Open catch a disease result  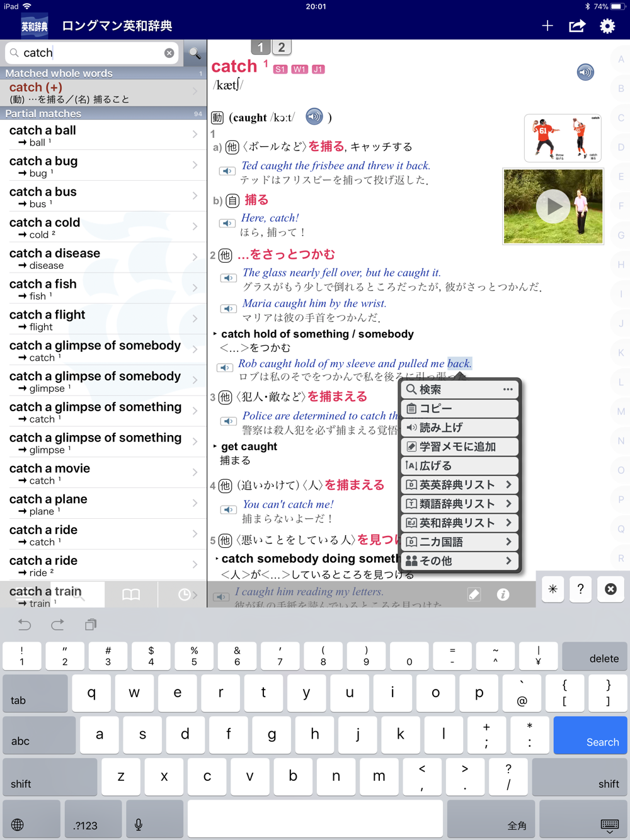pyautogui.click(x=103, y=258)
